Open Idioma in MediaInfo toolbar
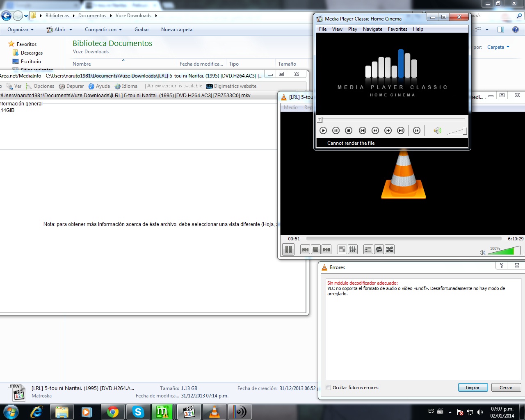This screenshot has height=420, width=525. (x=126, y=86)
